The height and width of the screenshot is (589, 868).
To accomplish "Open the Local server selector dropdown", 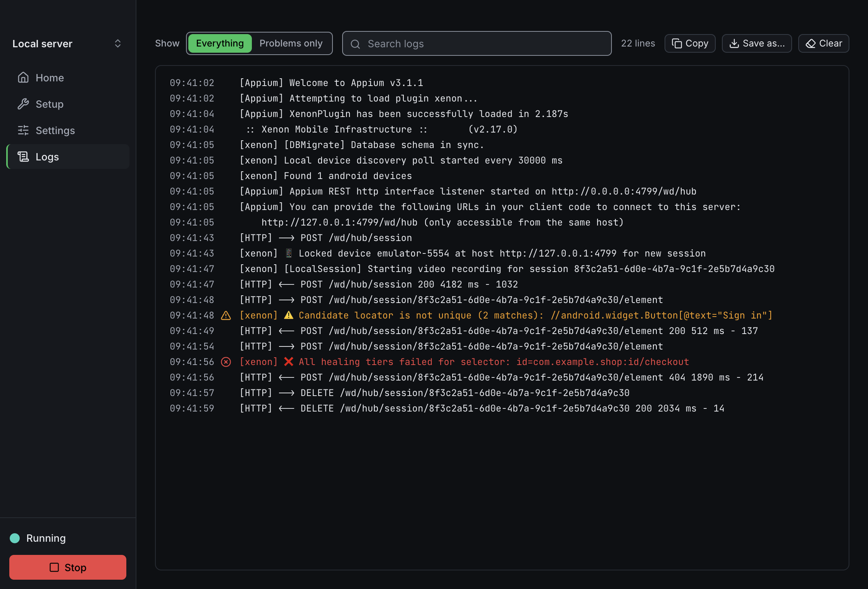I will click(67, 43).
